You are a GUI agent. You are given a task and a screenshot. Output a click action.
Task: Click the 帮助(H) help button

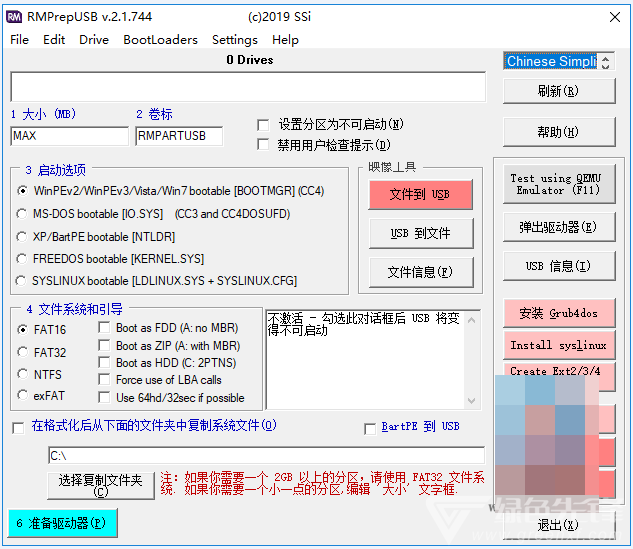click(x=559, y=132)
